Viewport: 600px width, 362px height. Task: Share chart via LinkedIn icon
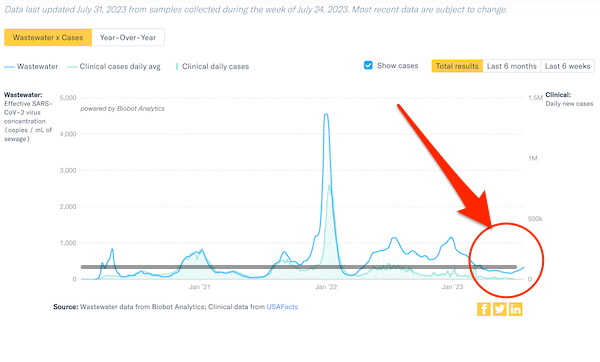516,309
